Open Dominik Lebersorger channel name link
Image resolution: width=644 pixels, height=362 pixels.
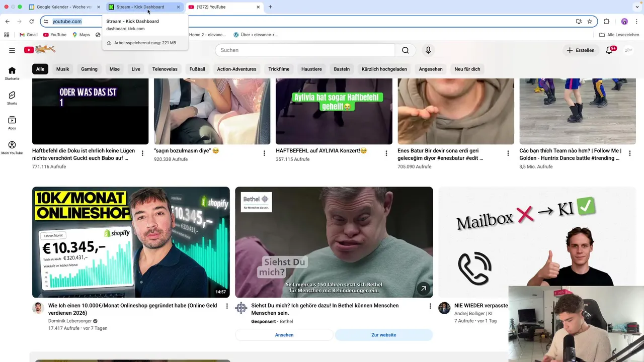click(x=70, y=321)
